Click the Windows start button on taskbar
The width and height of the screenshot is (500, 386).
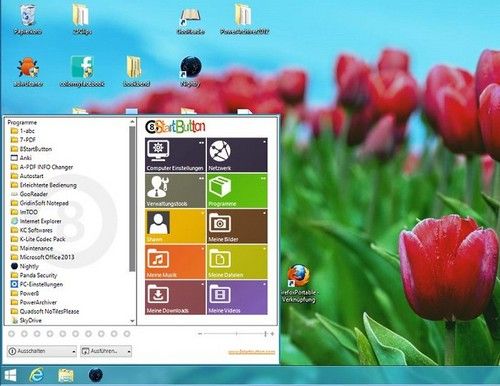pyautogui.click(x=10, y=376)
